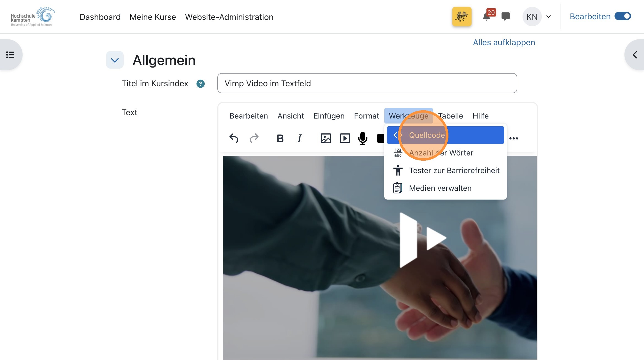Toggle italic formatting in the editor

pyautogui.click(x=299, y=138)
